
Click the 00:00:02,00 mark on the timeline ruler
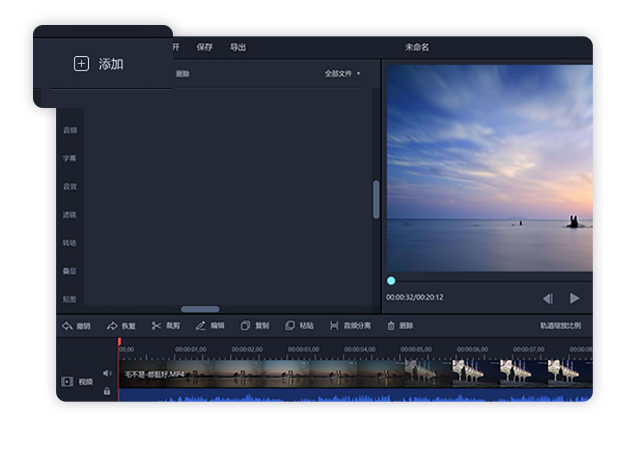pos(247,349)
